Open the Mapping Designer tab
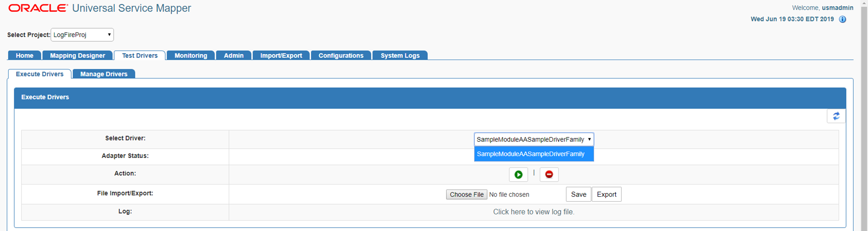Image resolution: width=868 pixels, height=231 pixels. [77, 55]
